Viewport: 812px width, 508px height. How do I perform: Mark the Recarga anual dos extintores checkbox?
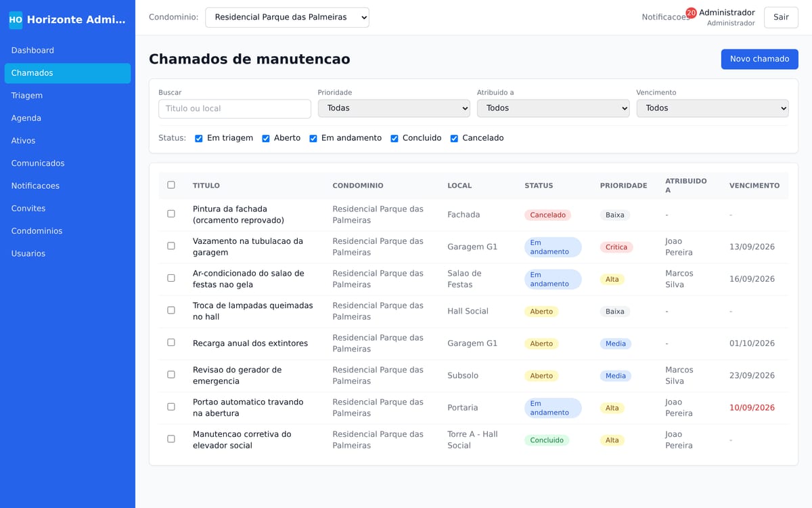[x=171, y=342]
